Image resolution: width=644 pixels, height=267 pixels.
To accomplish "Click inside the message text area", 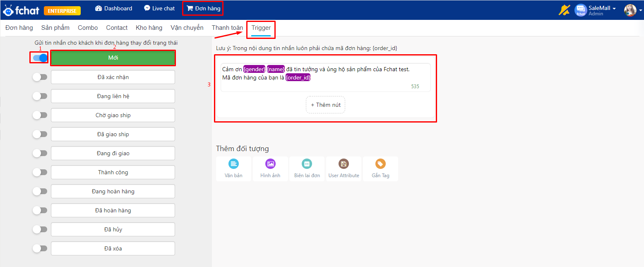I will click(326, 77).
